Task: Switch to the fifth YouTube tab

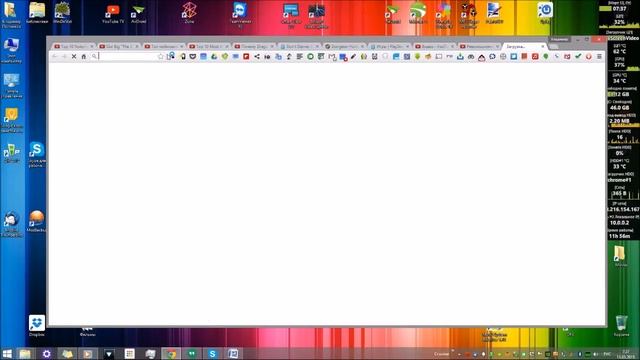Action: (x=253, y=47)
